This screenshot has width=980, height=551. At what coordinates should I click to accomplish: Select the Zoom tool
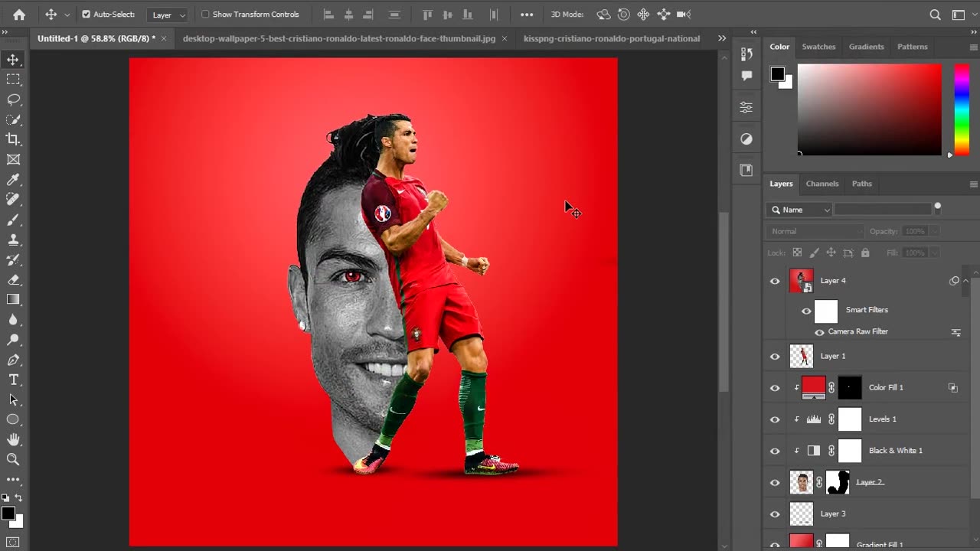pos(13,459)
